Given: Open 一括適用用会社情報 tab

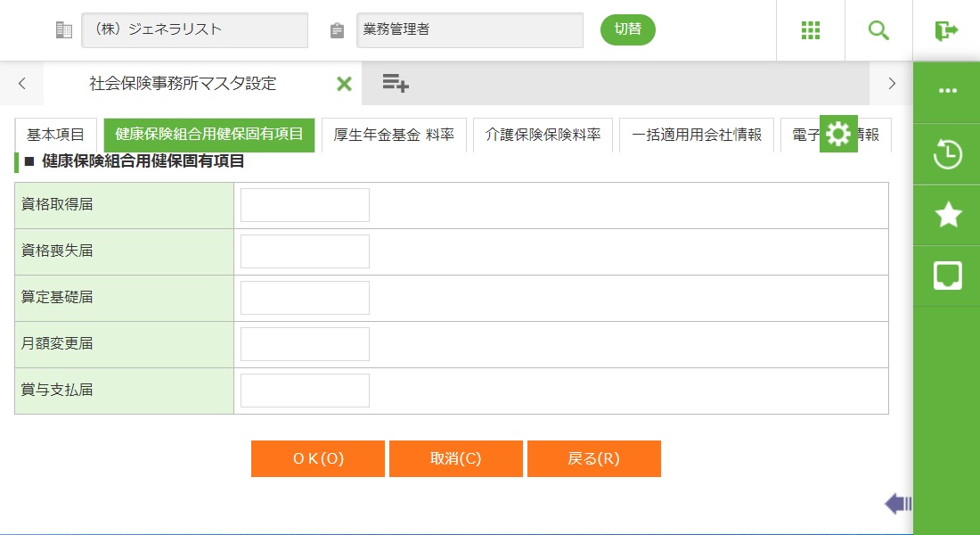Looking at the screenshot, I should [697, 135].
